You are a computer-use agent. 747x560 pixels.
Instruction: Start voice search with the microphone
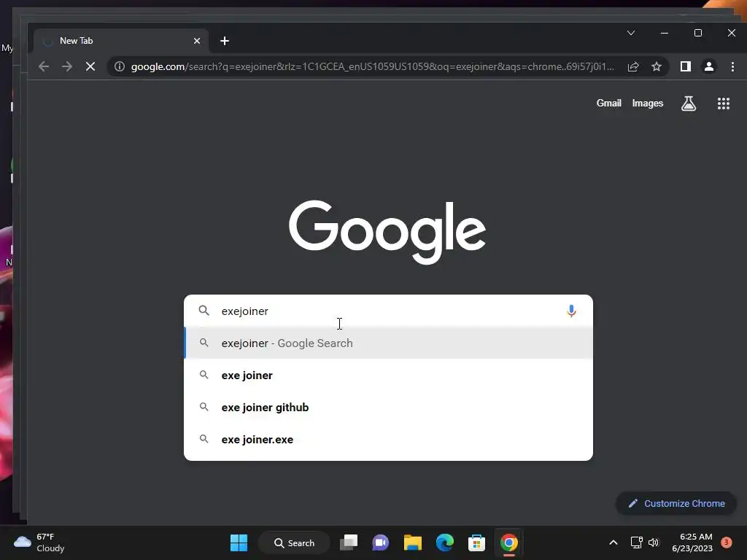point(571,311)
